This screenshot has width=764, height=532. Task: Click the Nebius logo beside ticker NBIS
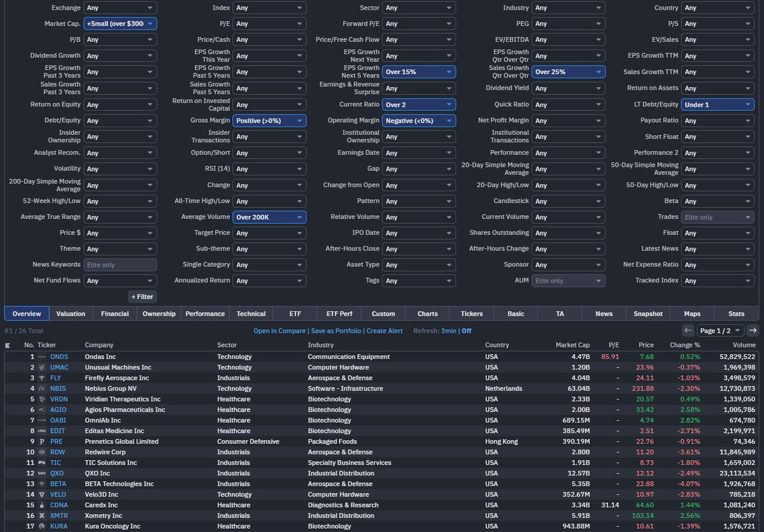[x=41, y=389]
